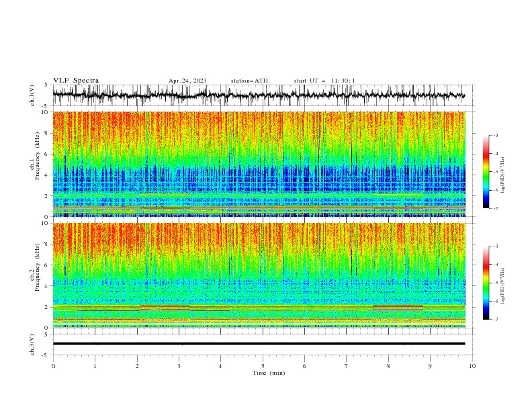Click the "ch.3(V)" axis label
The height and width of the screenshot is (411, 532).
tap(32, 345)
